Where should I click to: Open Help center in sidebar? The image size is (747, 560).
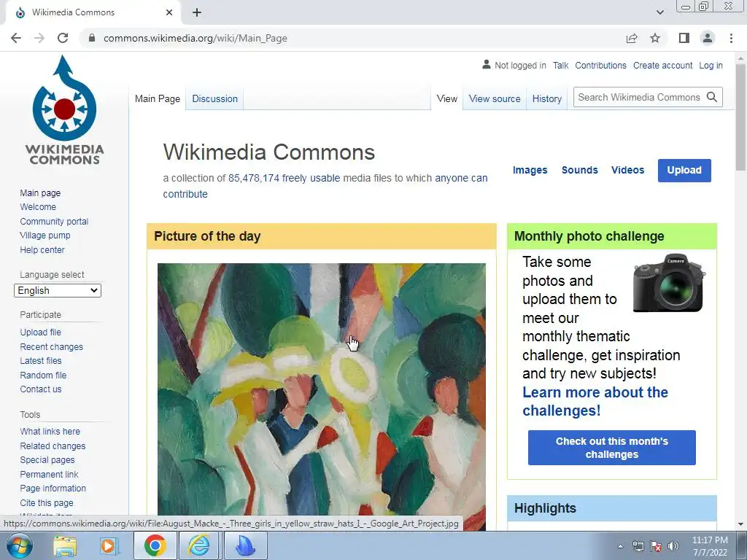(x=42, y=249)
